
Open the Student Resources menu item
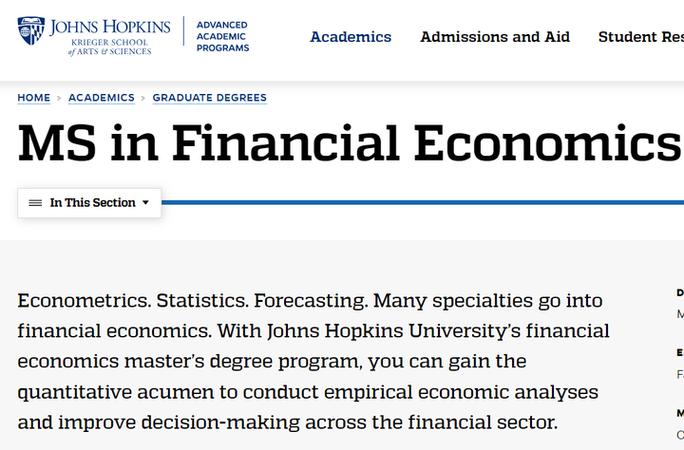[641, 37]
